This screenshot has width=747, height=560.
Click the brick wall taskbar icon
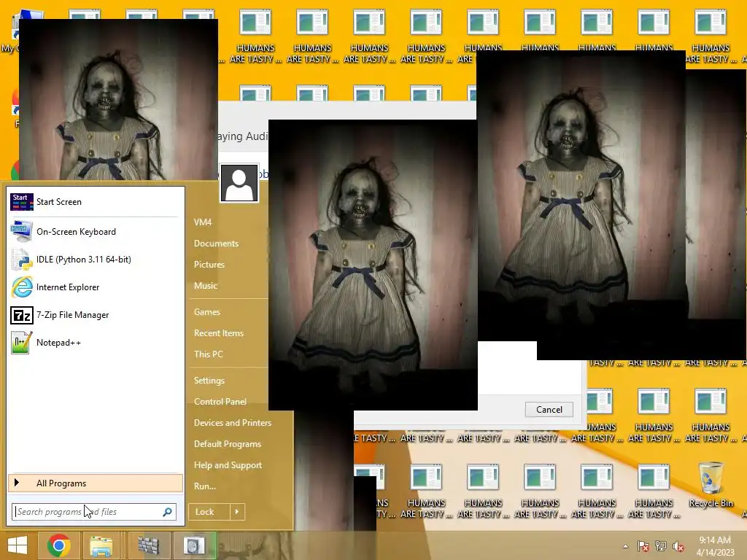(x=148, y=545)
